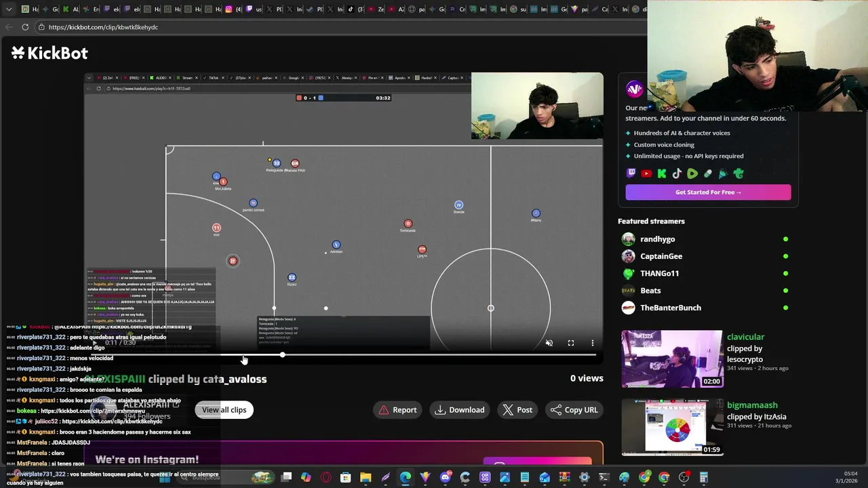
Task: Click the green Kick icon in the ad
Action: point(662,174)
